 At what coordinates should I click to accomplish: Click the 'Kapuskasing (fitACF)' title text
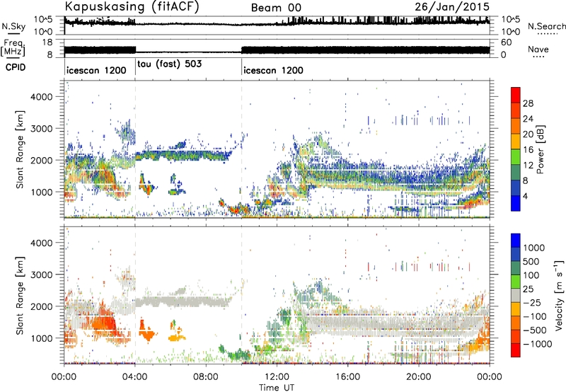point(132,6)
